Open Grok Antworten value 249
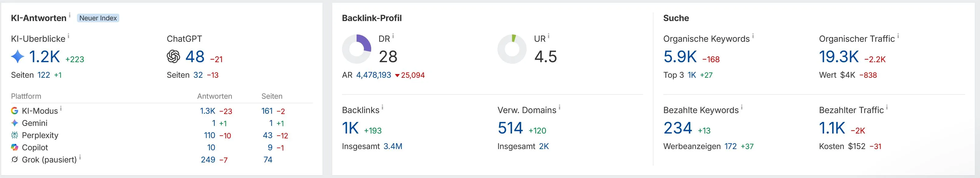This screenshot has width=980, height=178. coord(208,160)
